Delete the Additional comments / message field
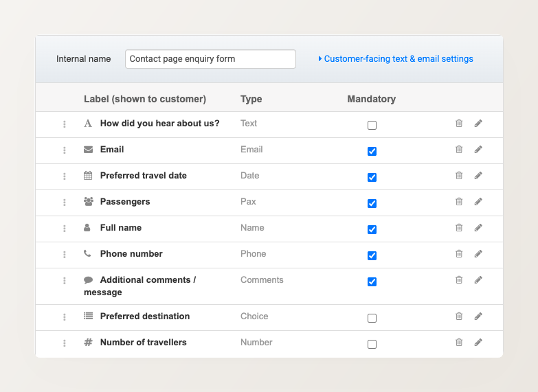This screenshot has width=538, height=392. click(459, 280)
